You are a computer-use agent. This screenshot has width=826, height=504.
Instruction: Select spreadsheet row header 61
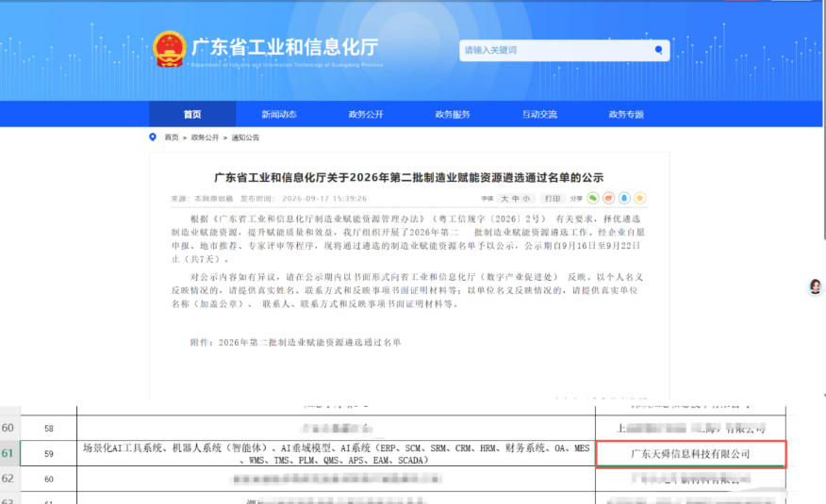click(x=9, y=453)
